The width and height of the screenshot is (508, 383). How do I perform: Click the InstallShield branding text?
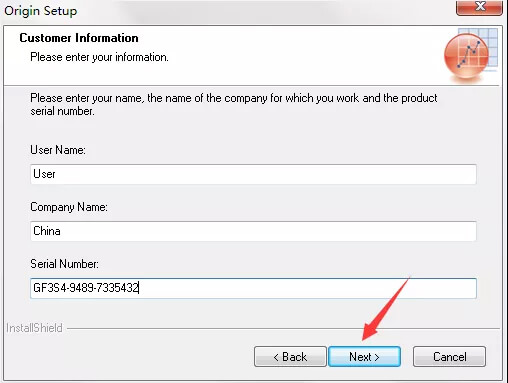click(34, 328)
